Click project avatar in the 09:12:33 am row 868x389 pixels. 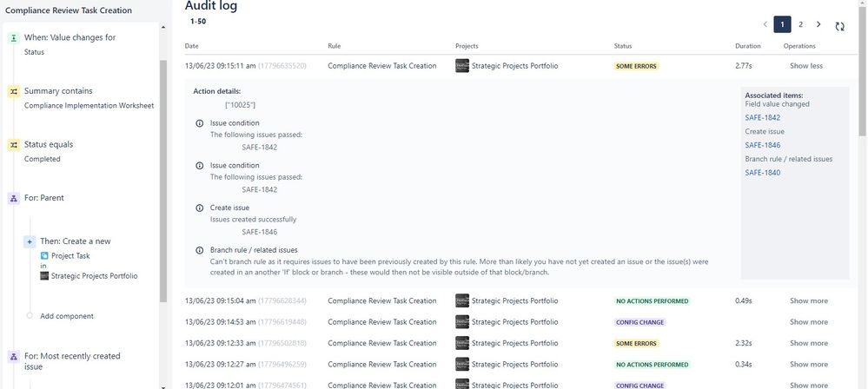tap(462, 343)
